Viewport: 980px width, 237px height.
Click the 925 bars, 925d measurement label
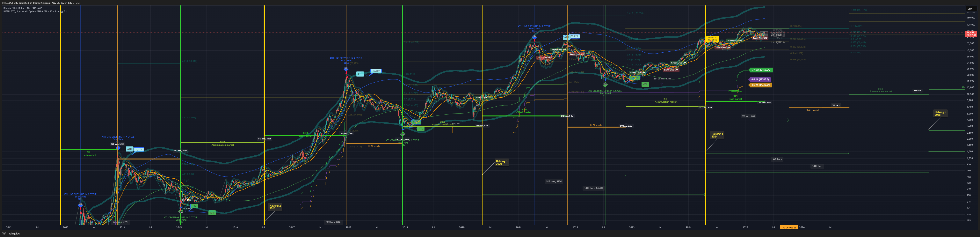point(554,181)
